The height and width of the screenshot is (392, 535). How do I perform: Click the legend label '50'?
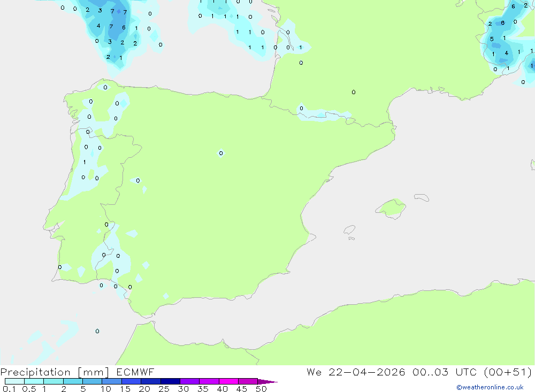261,389
